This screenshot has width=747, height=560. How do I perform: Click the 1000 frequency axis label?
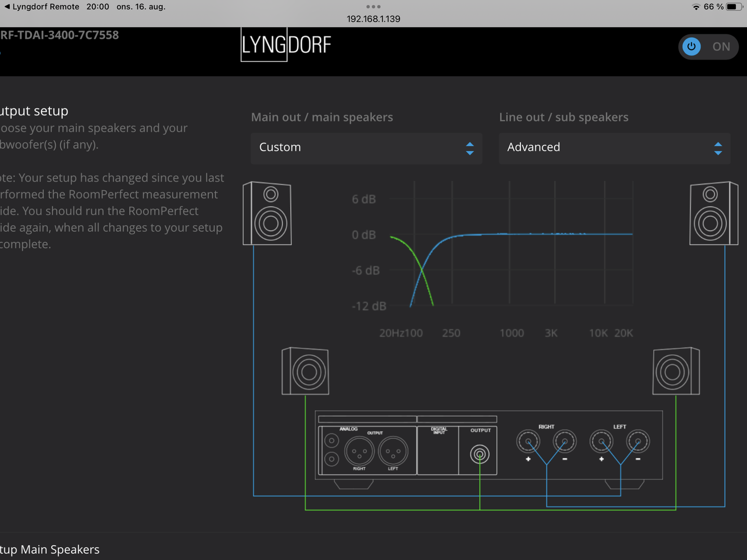(511, 333)
